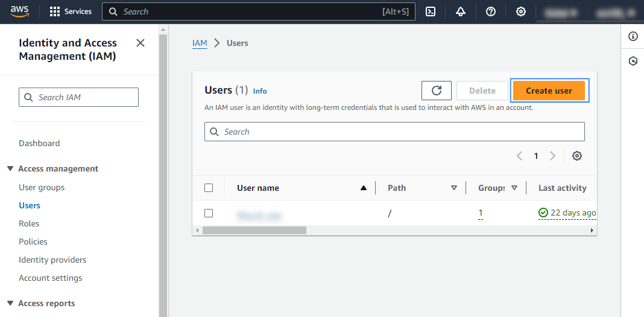Click the IAM breadcrumb link
The width and height of the screenshot is (644, 317).
coord(200,43)
